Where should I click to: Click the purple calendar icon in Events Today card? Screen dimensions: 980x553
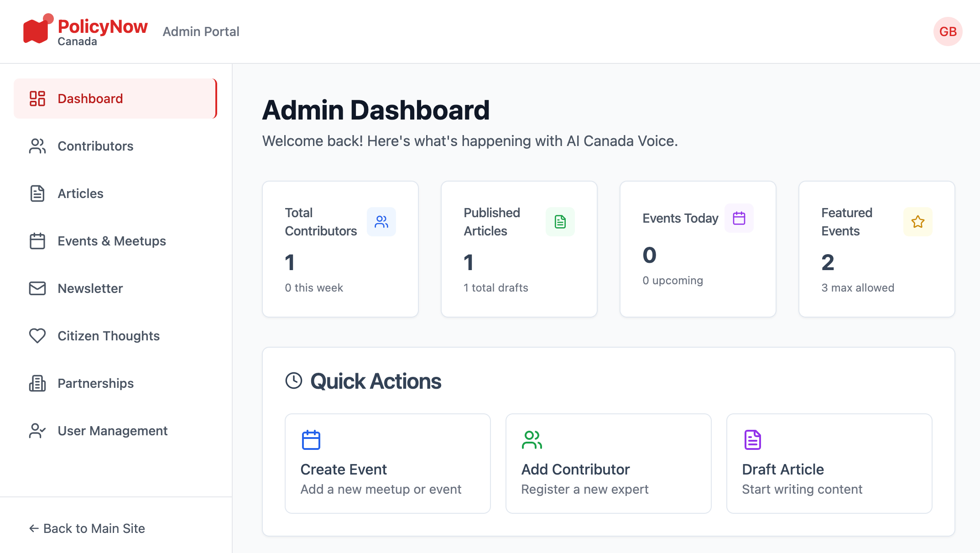[x=739, y=218]
